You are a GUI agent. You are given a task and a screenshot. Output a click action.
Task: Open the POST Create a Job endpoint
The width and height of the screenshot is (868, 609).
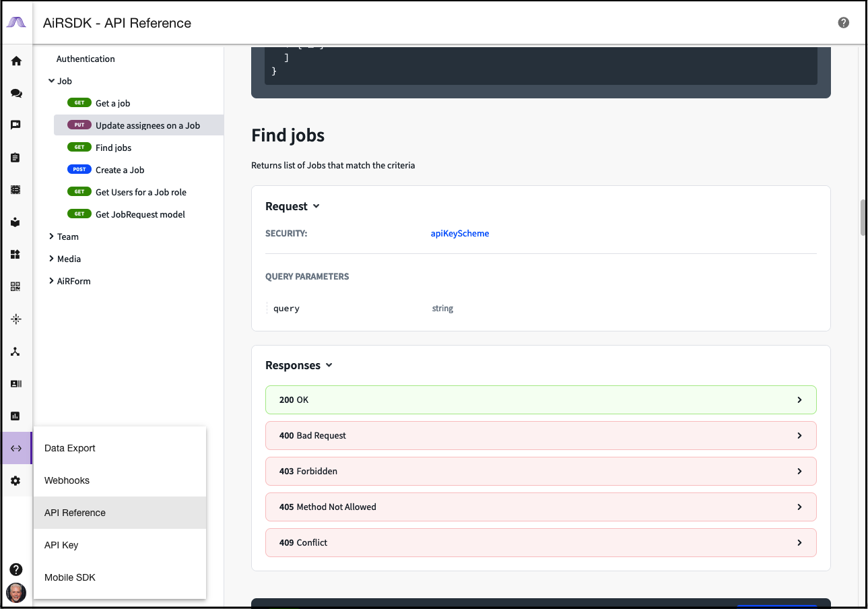pos(139,170)
